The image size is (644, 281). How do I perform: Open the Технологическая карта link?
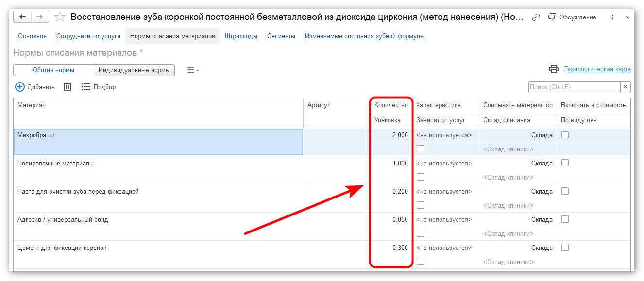(x=597, y=69)
